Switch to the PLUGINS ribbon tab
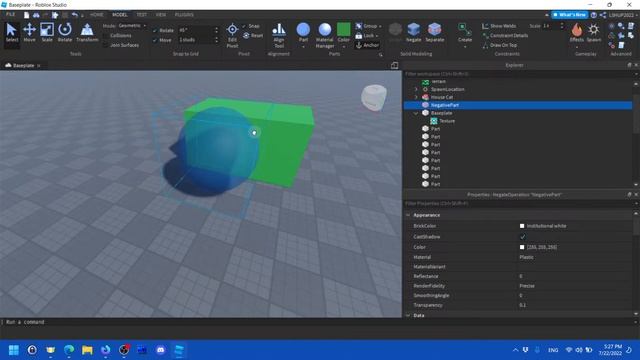 (x=184, y=15)
